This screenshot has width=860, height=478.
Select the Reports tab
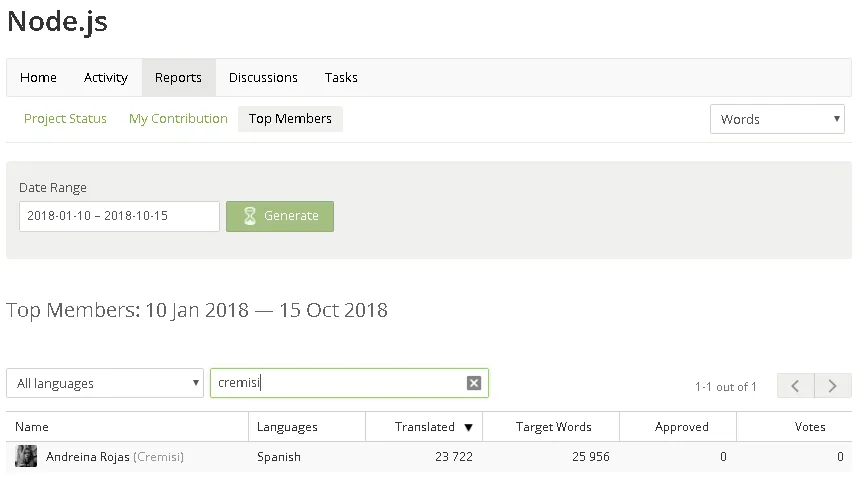[x=178, y=78]
